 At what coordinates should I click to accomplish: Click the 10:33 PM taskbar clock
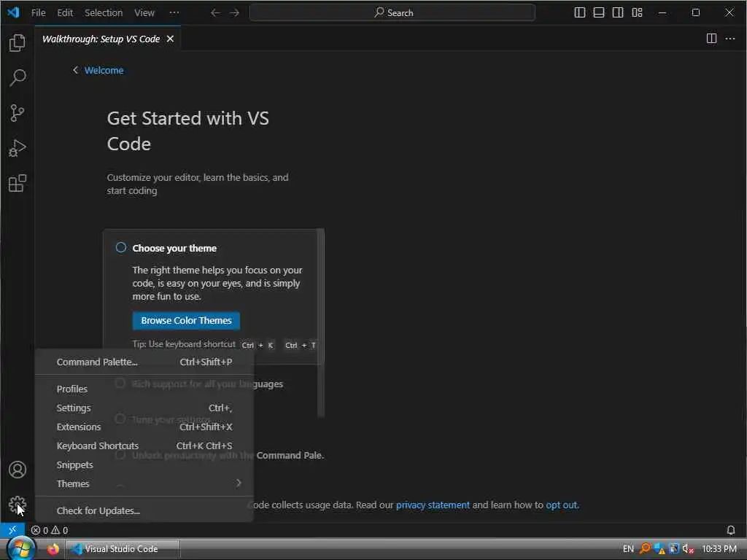click(x=719, y=549)
